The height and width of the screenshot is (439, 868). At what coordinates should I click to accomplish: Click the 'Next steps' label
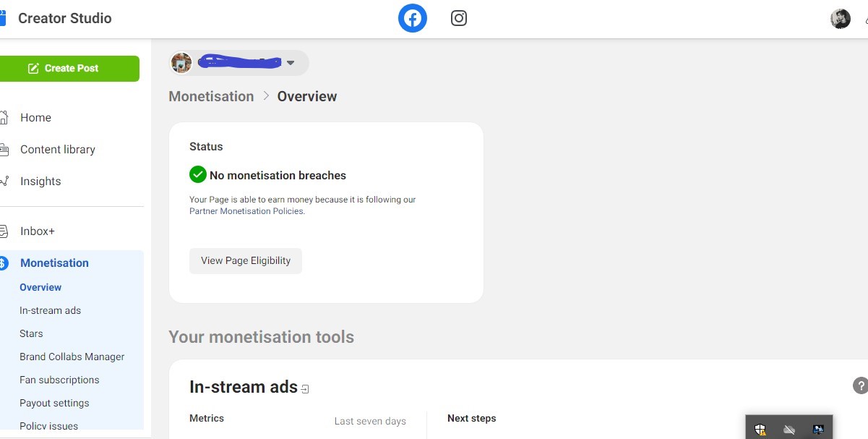coord(472,418)
